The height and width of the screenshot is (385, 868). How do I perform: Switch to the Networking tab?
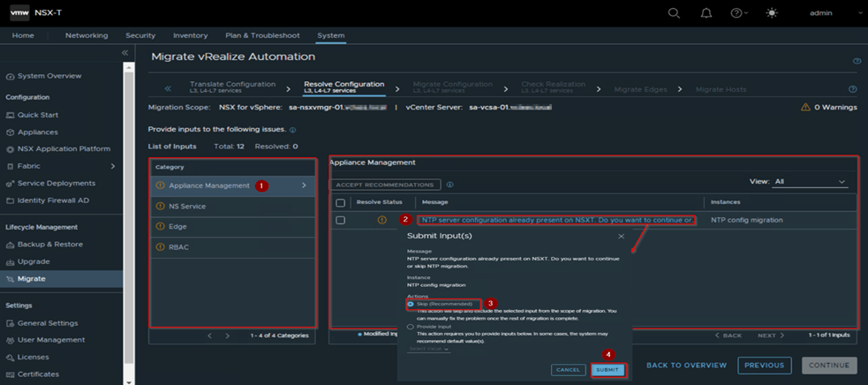tap(87, 35)
